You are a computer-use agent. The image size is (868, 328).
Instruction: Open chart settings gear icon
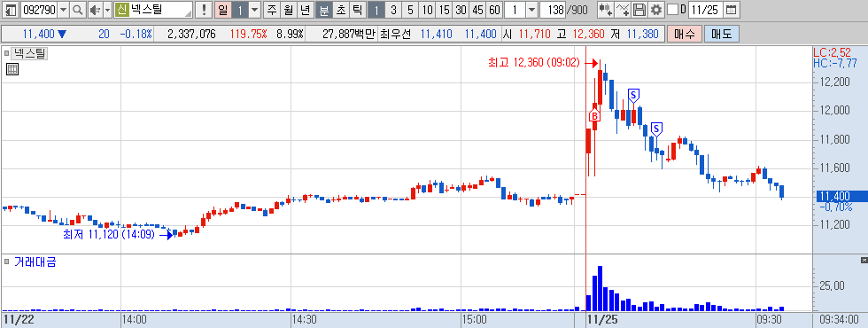656,10
